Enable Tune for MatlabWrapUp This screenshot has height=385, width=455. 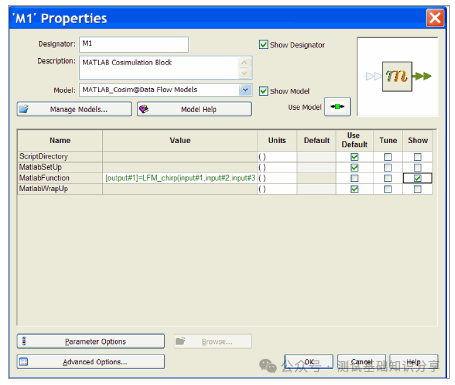pos(388,189)
